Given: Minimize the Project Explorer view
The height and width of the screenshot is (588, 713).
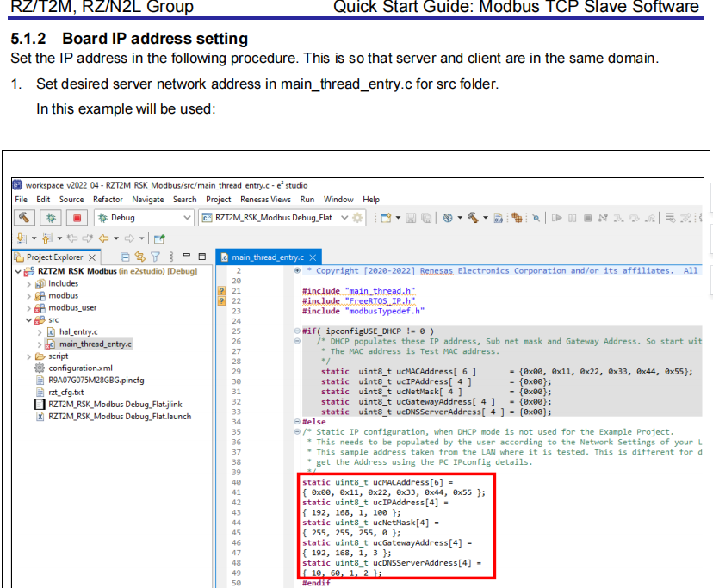Looking at the screenshot, I should (x=187, y=256).
